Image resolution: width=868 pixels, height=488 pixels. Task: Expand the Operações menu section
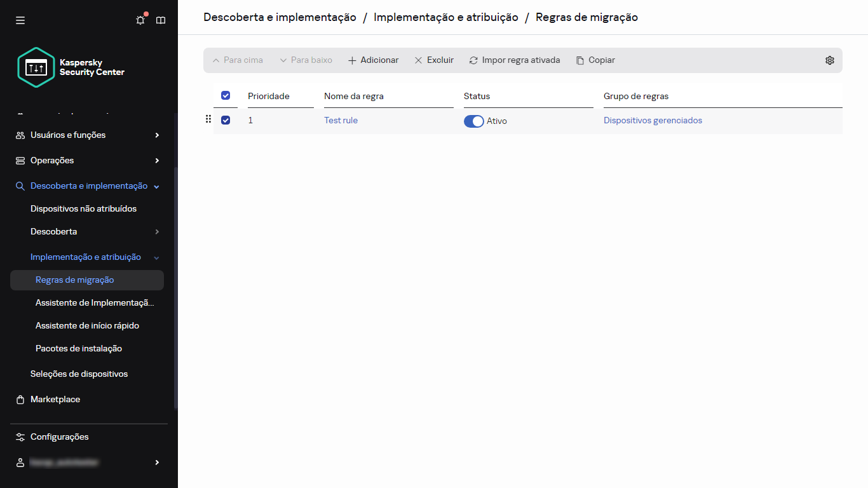click(x=157, y=160)
